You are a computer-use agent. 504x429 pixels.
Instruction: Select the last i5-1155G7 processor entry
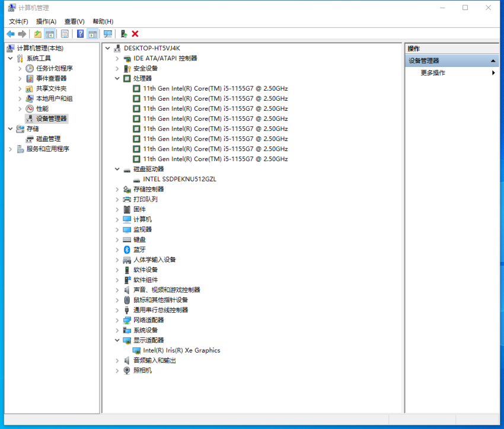pyautogui.click(x=215, y=159)
